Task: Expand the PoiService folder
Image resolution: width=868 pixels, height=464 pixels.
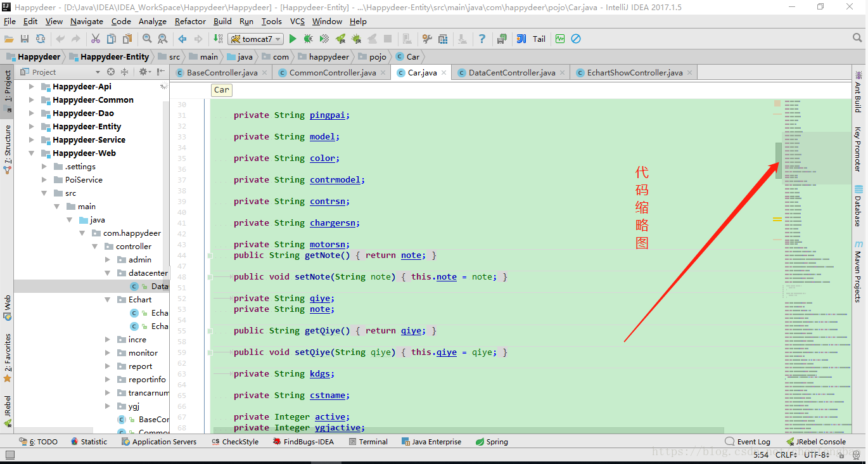Action: tap(44, 180)
